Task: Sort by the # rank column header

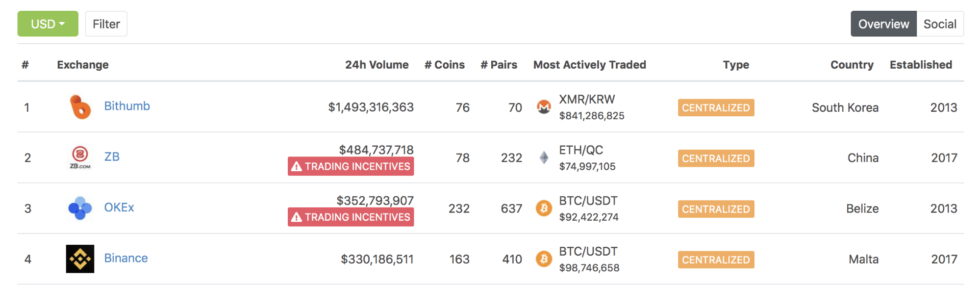Action: tap(25, 65)
